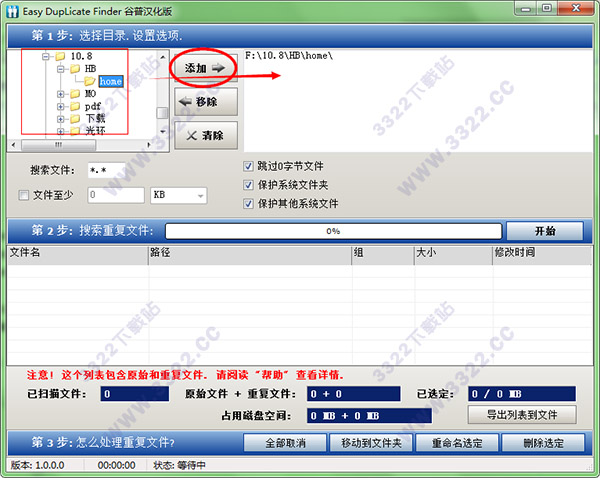Click the home folder icon
This screenshot has height=478, width=600.
[90, 81]
